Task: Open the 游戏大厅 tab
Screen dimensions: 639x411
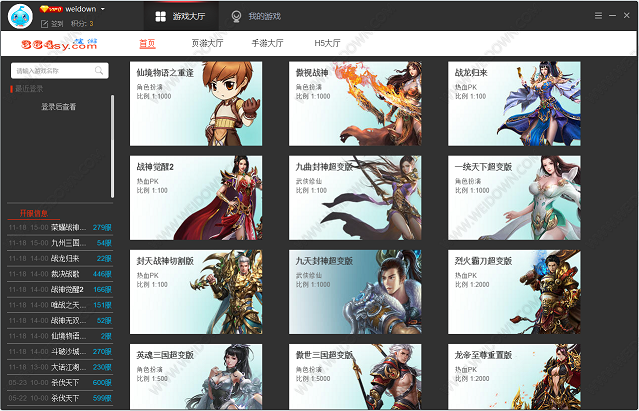Action: 180,16
